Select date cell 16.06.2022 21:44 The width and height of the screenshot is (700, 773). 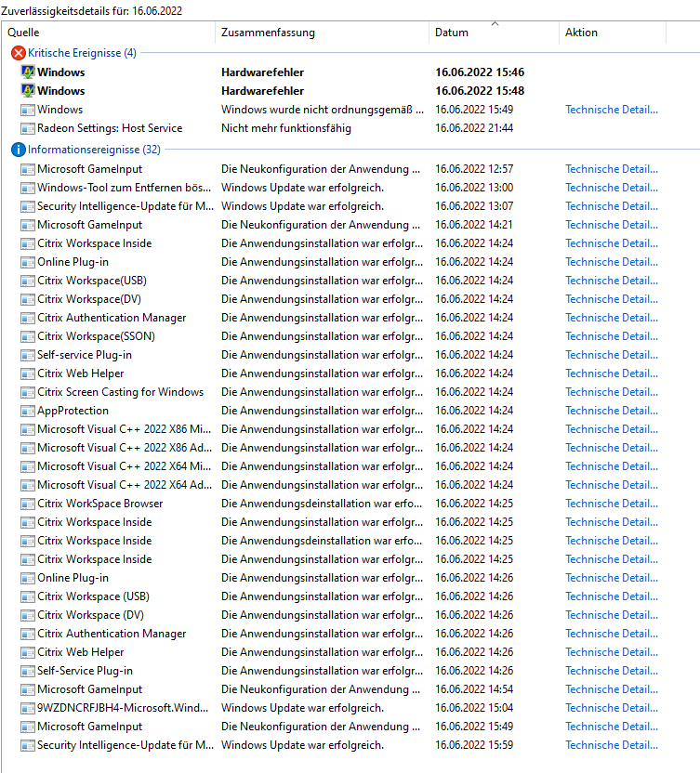click(x=474, y=128)
